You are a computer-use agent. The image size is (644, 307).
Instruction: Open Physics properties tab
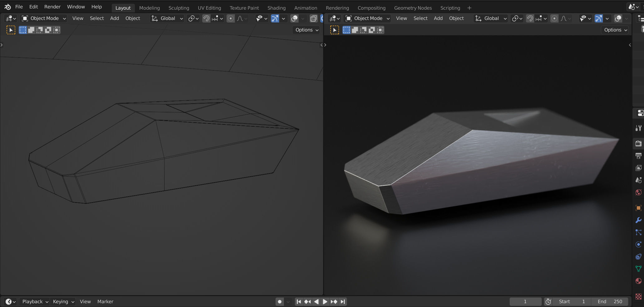[638, 244]
